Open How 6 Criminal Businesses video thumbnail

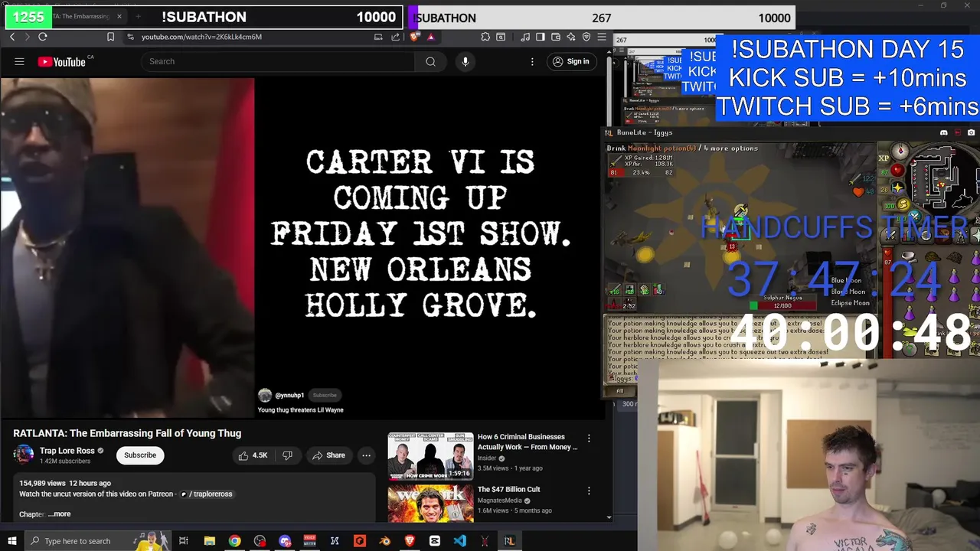tap(430, 455)
